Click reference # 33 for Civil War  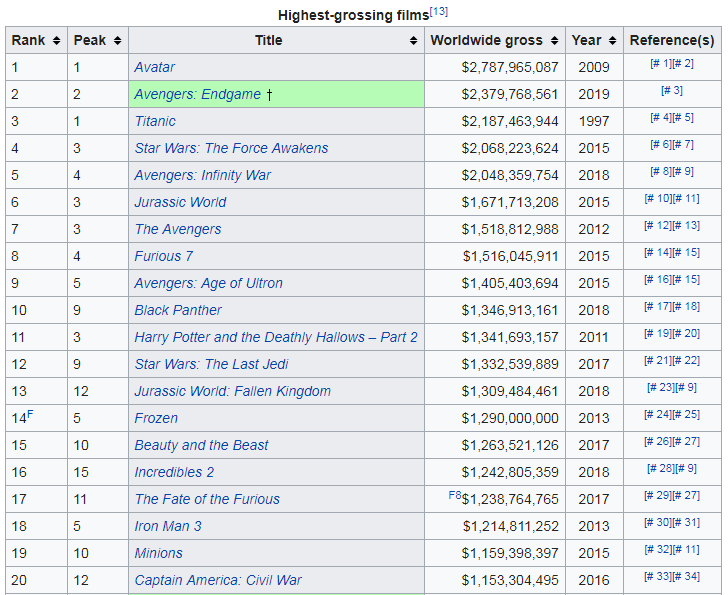point(658,576)
